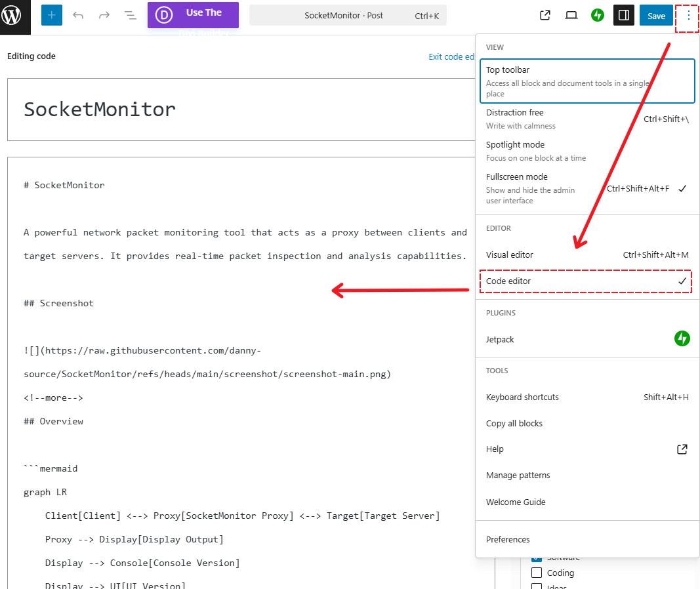The width and height of the screenshot is (700, 589).
Task: Redo the last undone change
Action: (x=104, y=16)
